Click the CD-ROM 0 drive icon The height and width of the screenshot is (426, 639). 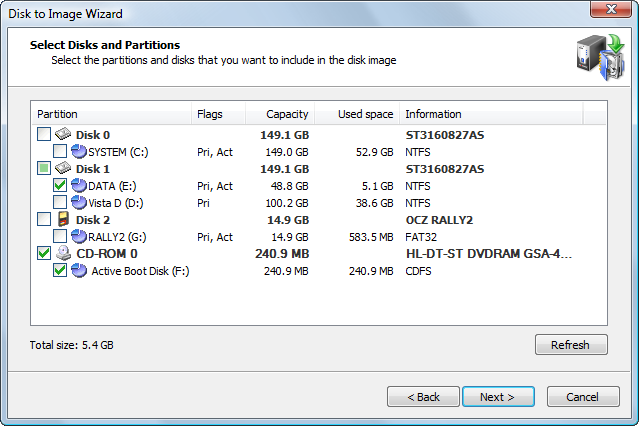click(x=63, y=254)
